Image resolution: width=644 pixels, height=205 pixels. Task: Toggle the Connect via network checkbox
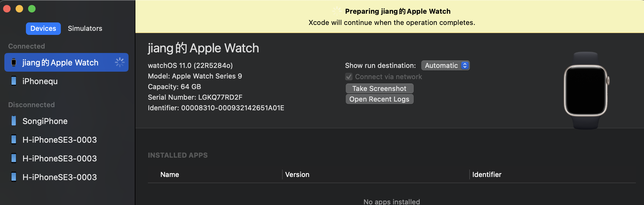[x=349, y=77]
